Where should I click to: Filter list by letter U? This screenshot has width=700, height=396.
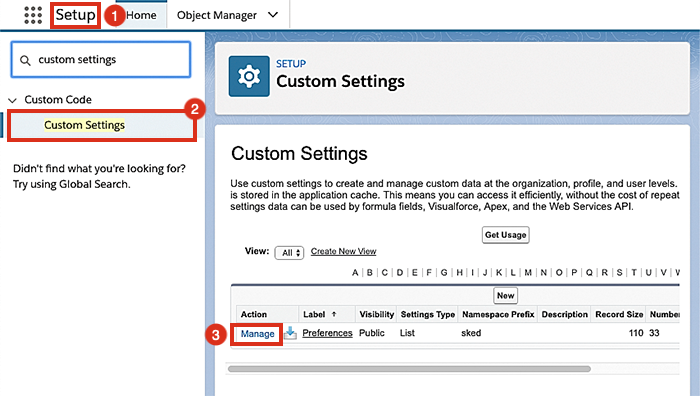649,272
